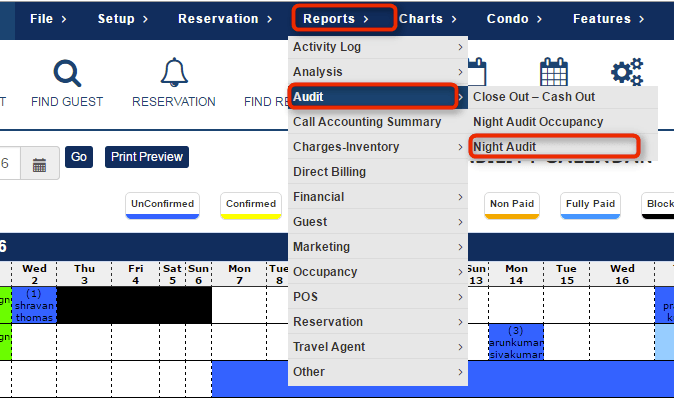The height and width of the screenshot is (400, 678).
Task: Click the Non Paid legend tag
Action: point(512,205)
